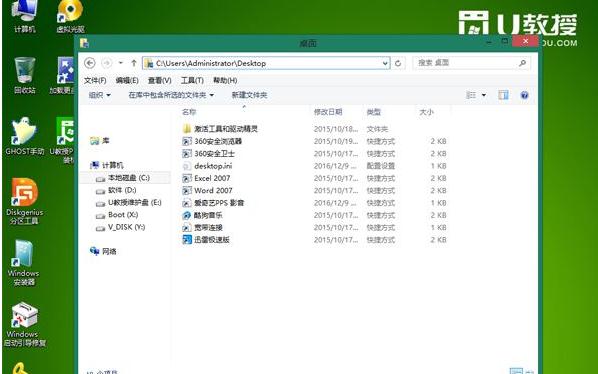
Task: Click the GHOST手动 desktop icon
Action: 24,136
